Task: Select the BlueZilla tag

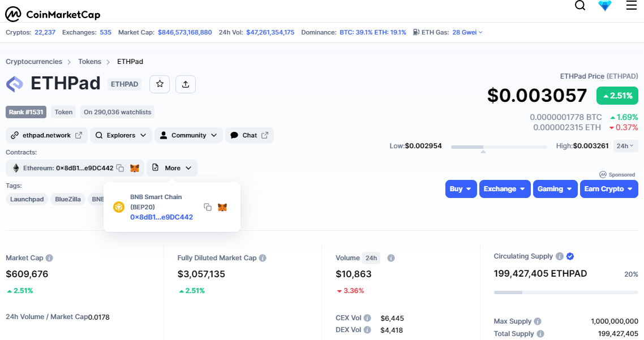Action: 68,199
